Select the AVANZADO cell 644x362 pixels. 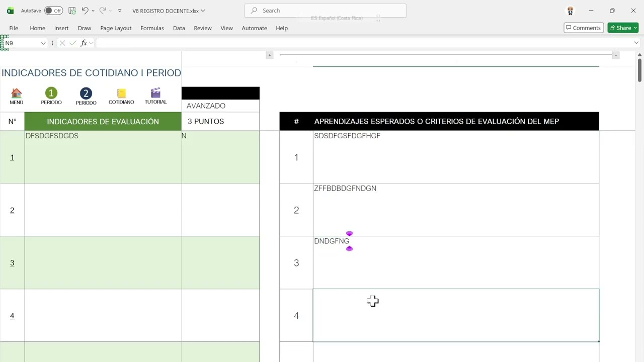[x=220, y=106]
